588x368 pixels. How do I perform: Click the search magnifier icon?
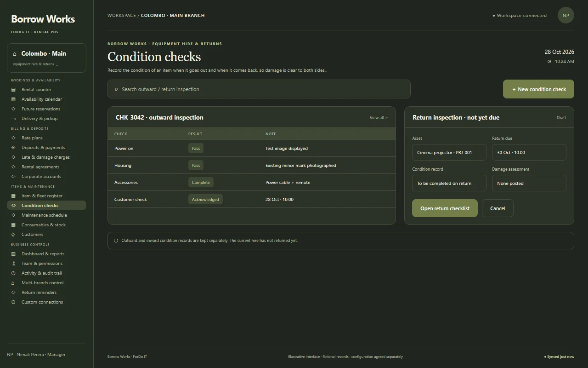pos(116,89)
